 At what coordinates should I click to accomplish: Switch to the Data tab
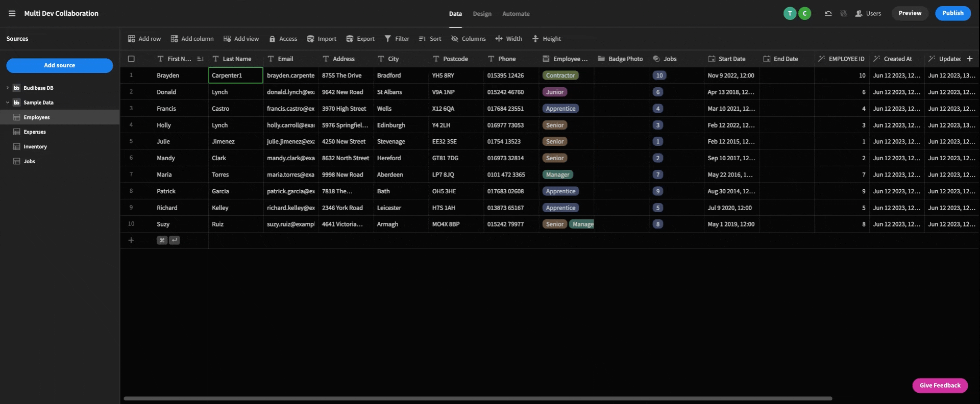455,14
